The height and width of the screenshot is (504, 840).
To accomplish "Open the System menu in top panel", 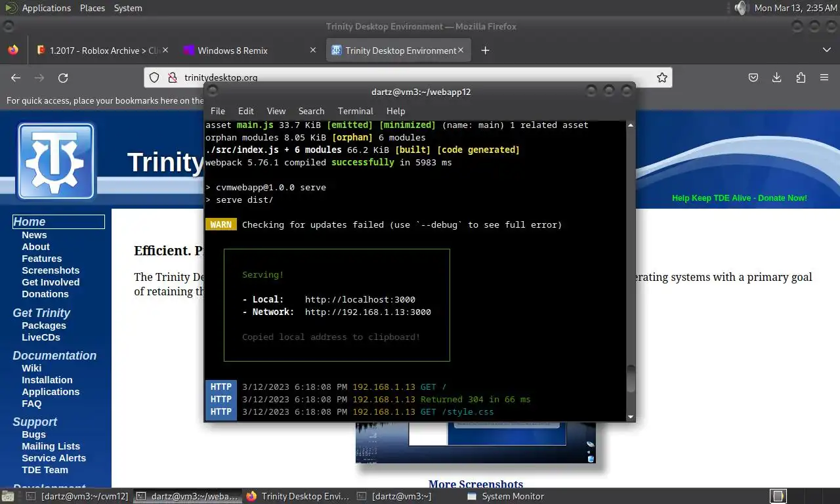I will click(128, 8).
